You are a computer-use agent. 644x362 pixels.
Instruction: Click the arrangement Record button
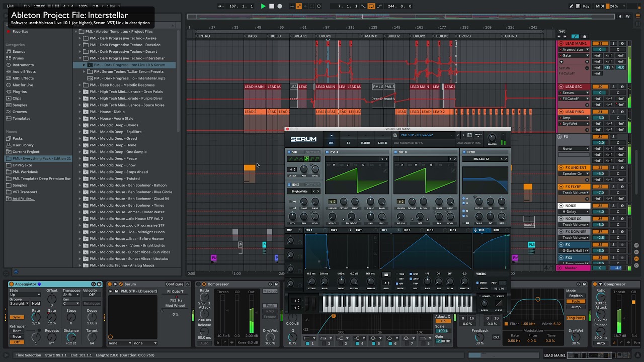point(280,6)
